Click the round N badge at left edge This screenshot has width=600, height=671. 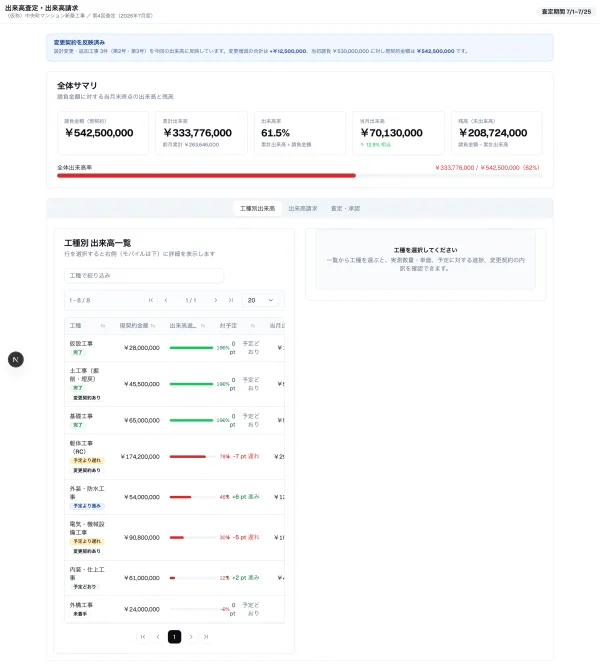tap(16, 359)
